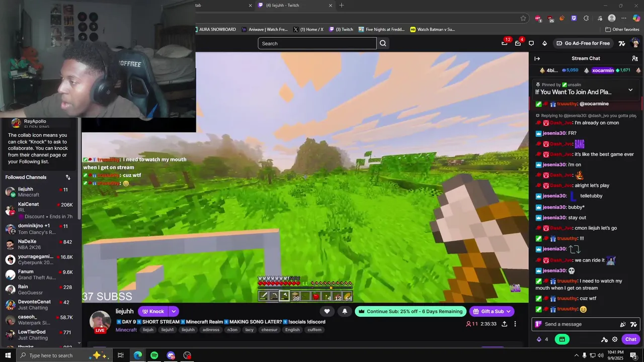This screenshot has height=362, width=644.
Task: Click Go Ad-Free for Free button
Action: point(583,43)
